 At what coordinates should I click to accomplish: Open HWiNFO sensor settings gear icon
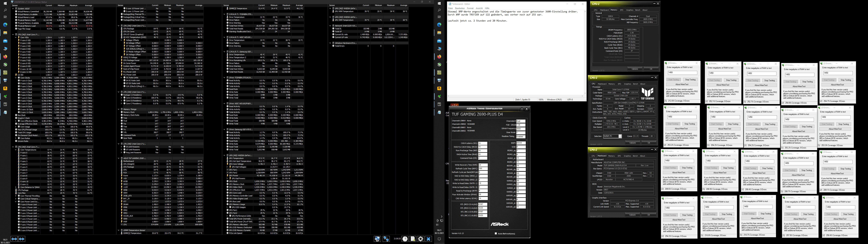tap(420, 239)
